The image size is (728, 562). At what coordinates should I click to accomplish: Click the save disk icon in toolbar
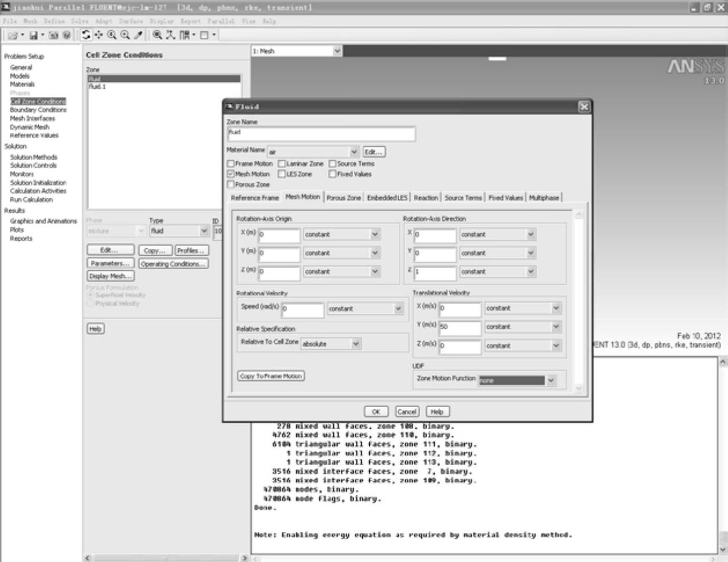point(34,35)
